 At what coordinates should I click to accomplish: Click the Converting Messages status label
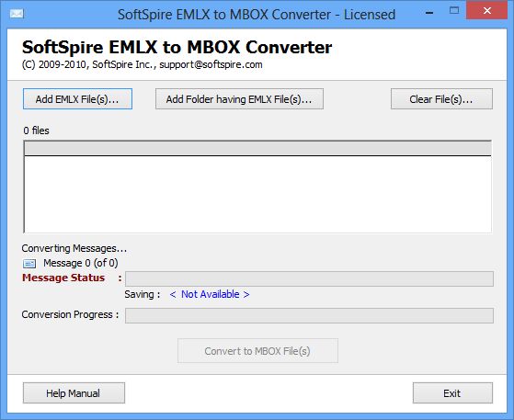click(74, 248)
